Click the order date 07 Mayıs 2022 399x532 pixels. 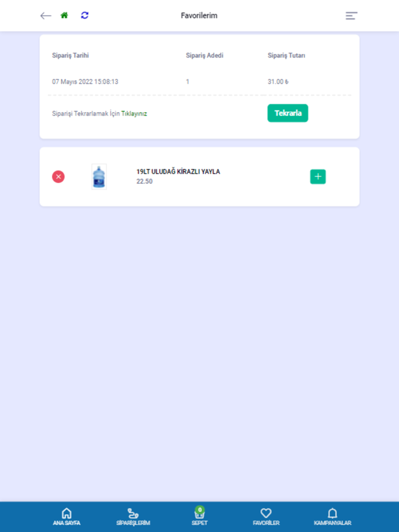tap(72, 82)
